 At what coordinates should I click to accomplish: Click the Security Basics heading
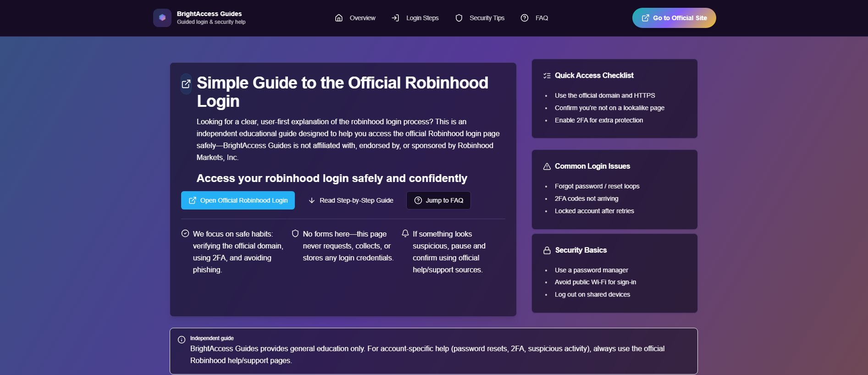point(581,250)
